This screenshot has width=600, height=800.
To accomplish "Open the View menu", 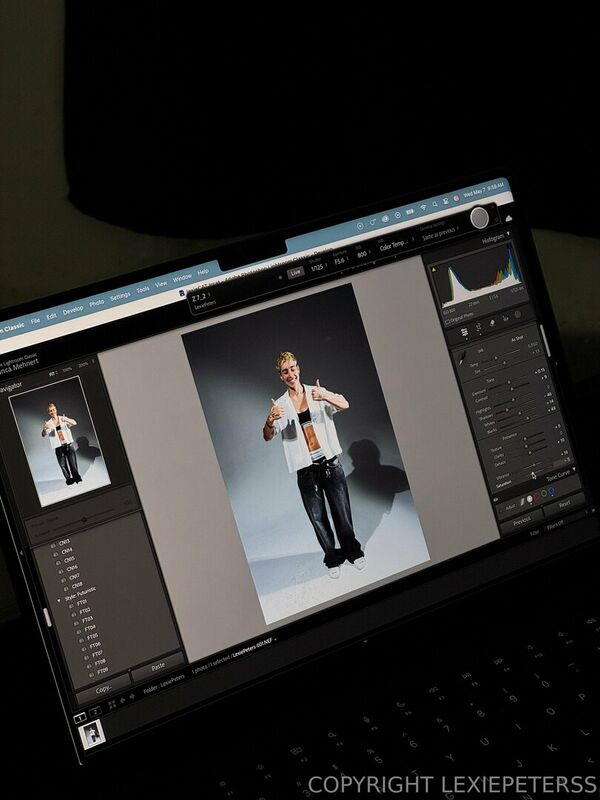I will click(161, 284).
